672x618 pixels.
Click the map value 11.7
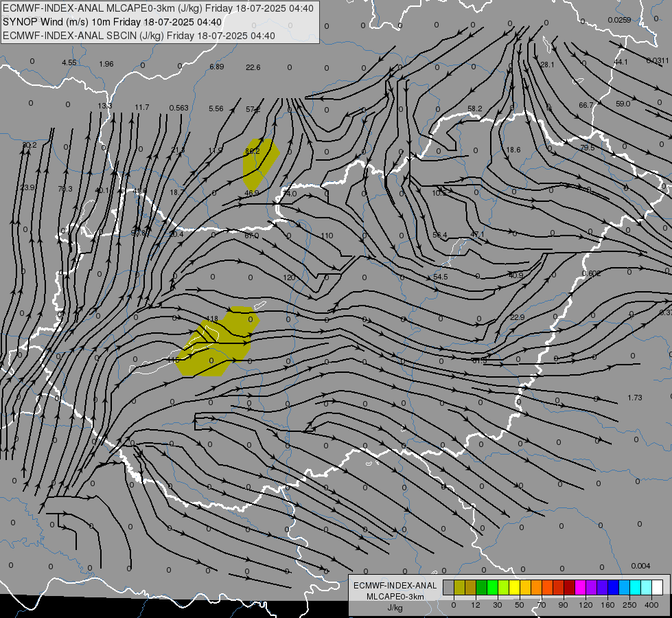(x=142, y=107)
